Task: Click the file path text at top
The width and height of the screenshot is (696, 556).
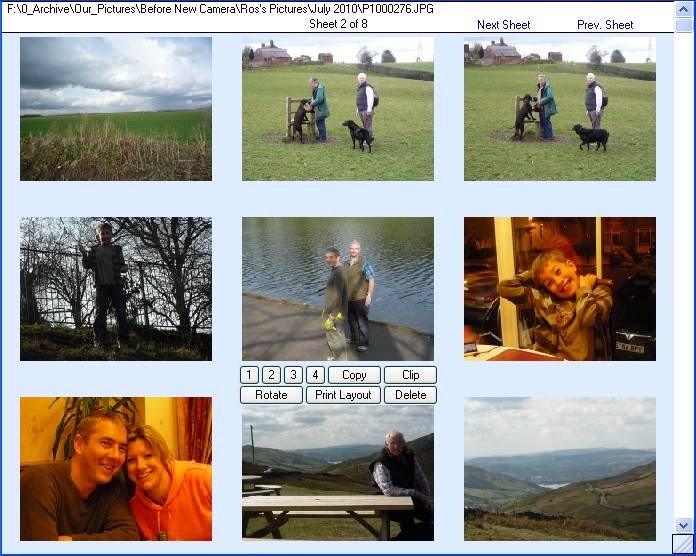Action: pyautogui.click(x=221, y=9)
